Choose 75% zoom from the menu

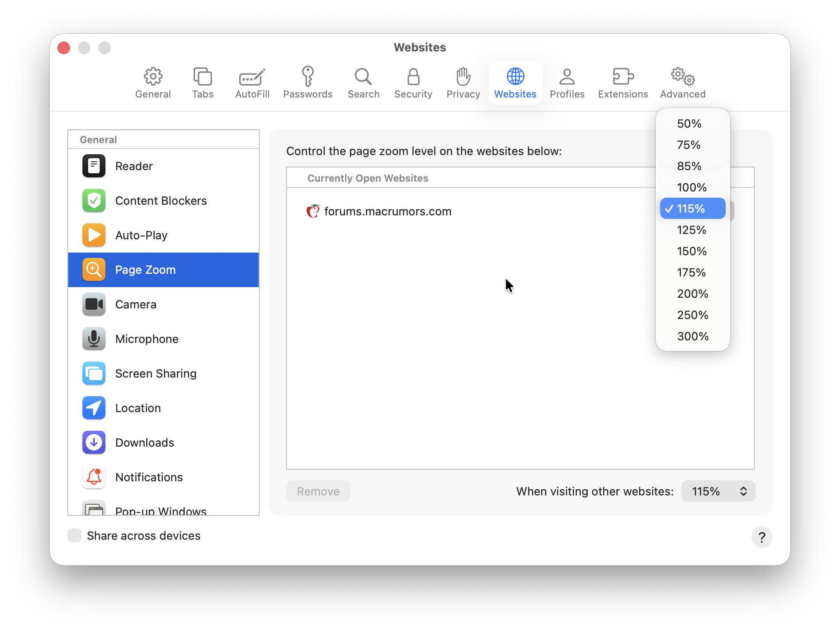(692, 144)
